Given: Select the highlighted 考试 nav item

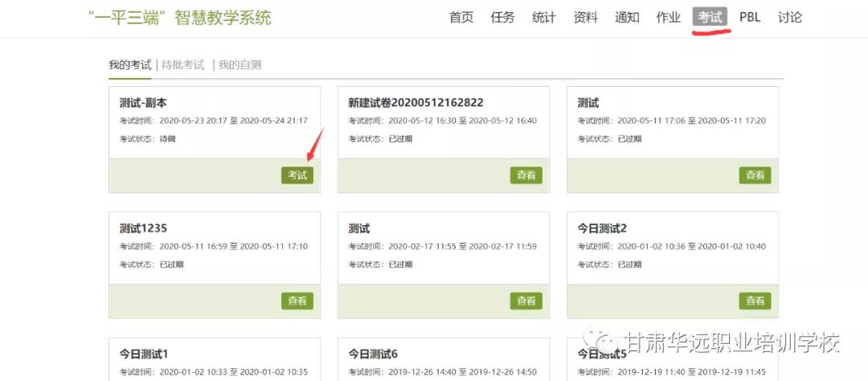Looking at the screenshot, I should coord(710,17).
